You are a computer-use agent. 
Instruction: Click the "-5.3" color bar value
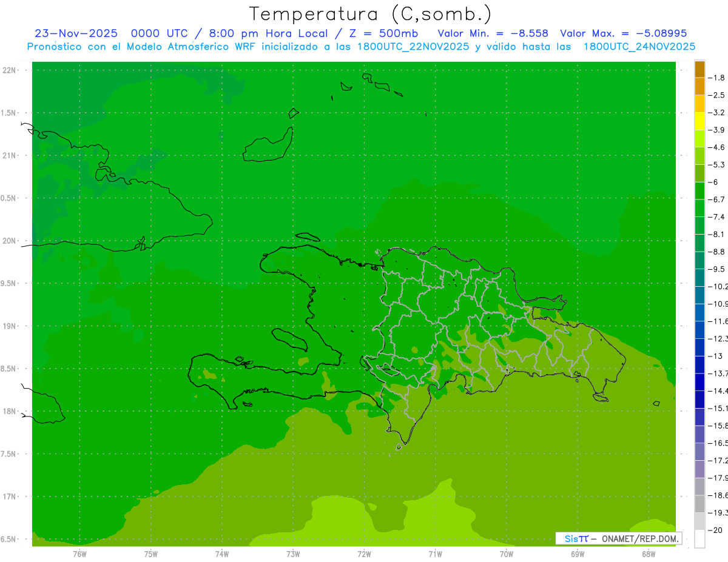pos(717,165)
